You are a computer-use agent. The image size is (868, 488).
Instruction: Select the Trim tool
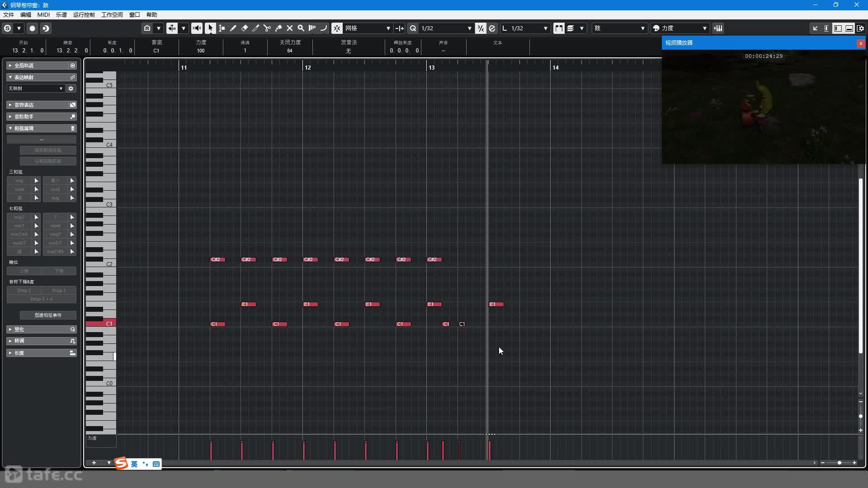pyautogui.click(x=256, y=28)
